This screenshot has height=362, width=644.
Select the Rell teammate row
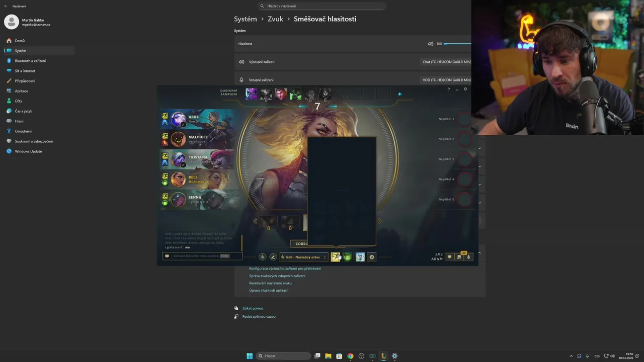click(198, 179)
